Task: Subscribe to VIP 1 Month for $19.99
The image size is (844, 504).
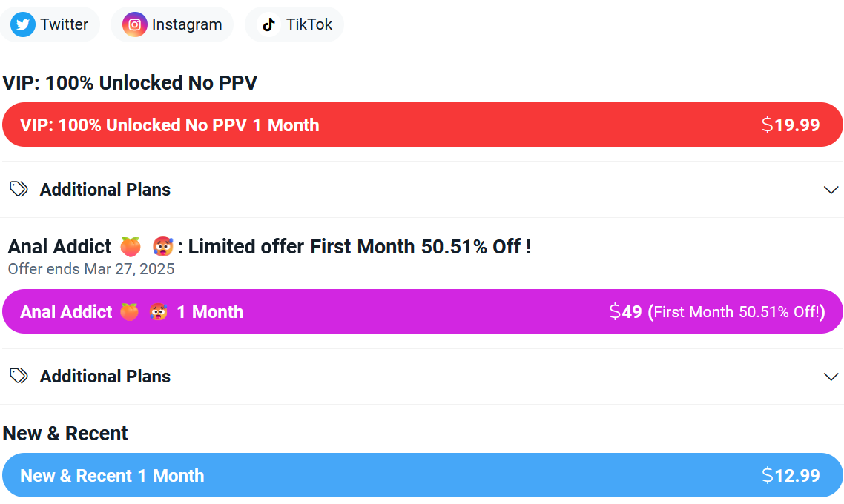Action: point(423,125)
